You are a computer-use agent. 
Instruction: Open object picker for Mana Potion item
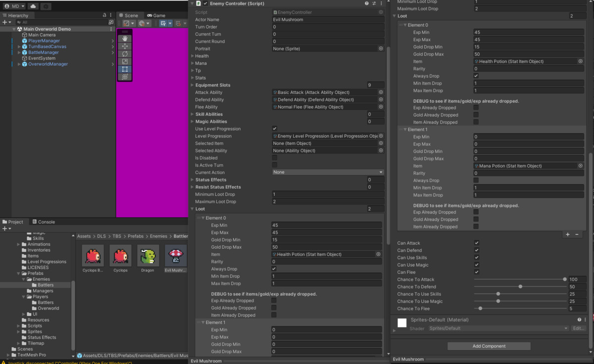click(581, 166)
